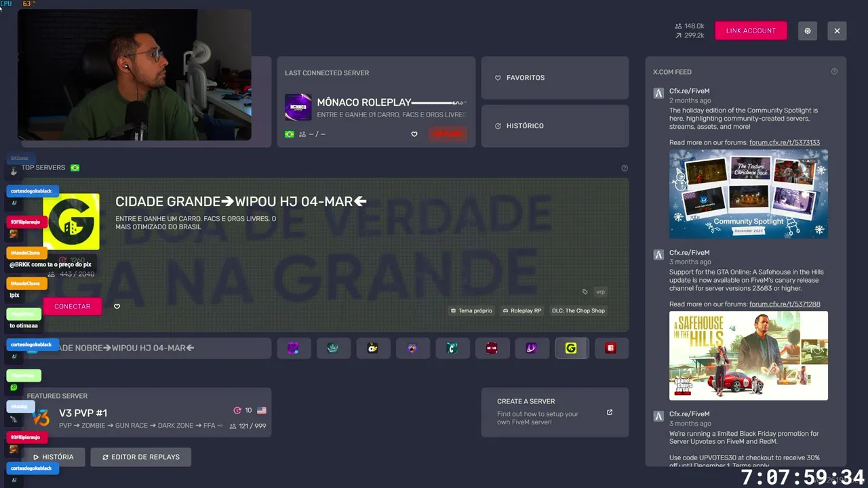868x488 pixels.
Task: Open external link icon in Create a Server
Action: click(x=609, y=412)
